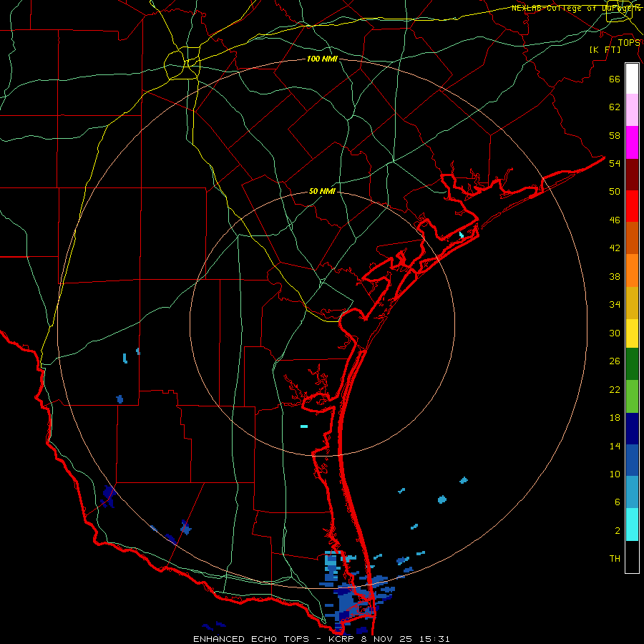The height and width of the screenshot is (644, 644).
Task: Click the dark maroon legend segment
Action: 632,174
